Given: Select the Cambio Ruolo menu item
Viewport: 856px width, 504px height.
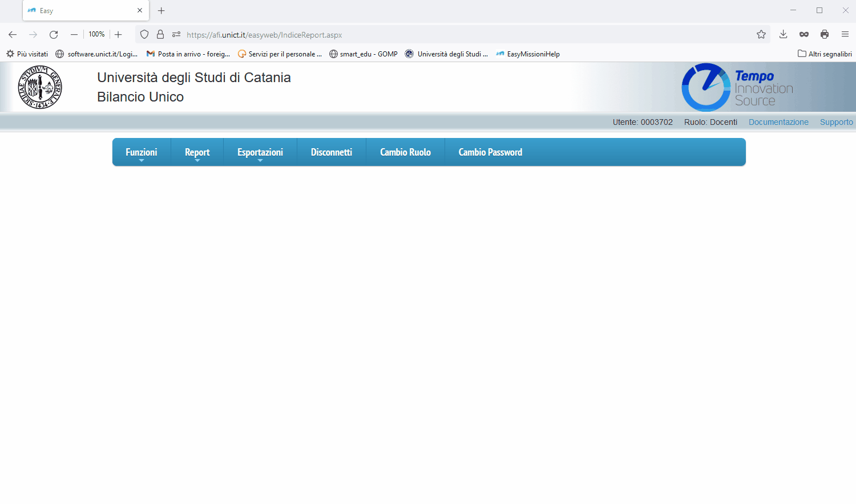Looking at the screenshot, I should pos(406,152).
